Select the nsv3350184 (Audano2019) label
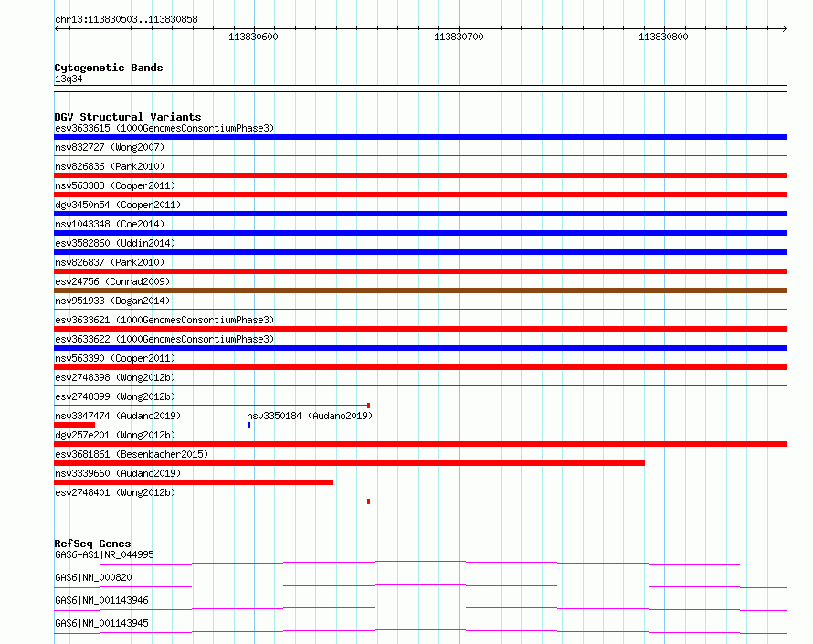 310,416
